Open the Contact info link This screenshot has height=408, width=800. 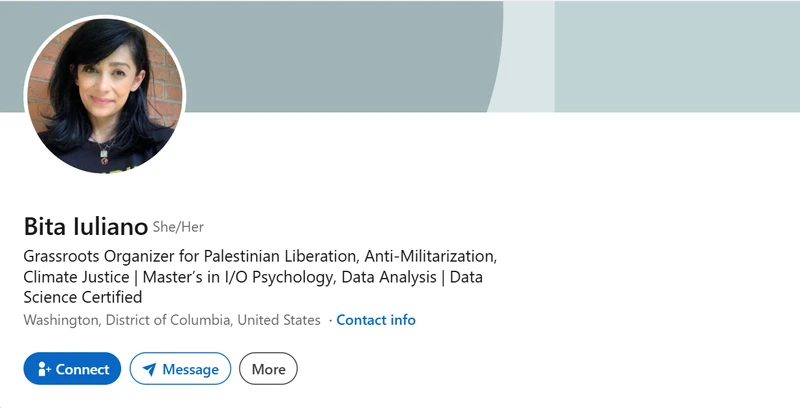pos(376,320)
